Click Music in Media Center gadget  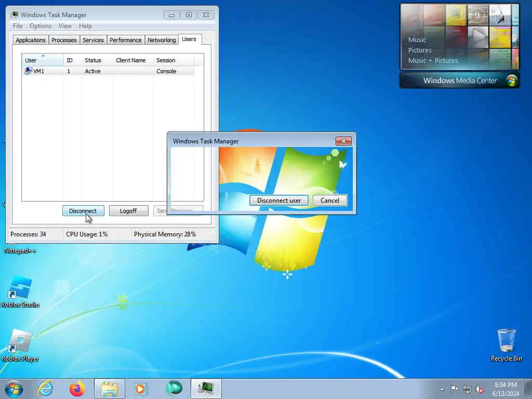pos(417,39)
